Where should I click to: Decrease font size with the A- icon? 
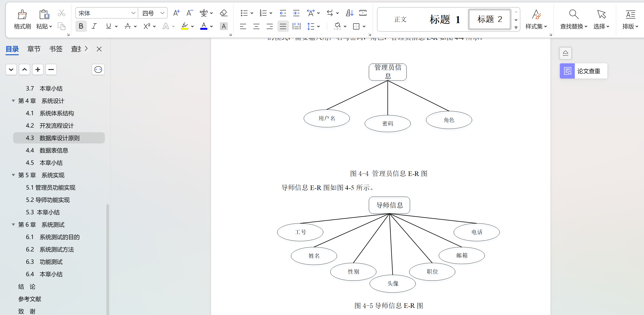(x=190, y=13)
